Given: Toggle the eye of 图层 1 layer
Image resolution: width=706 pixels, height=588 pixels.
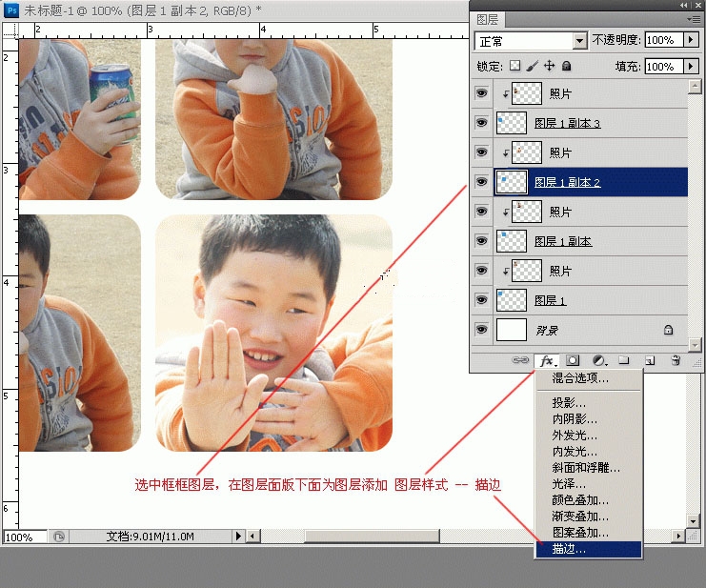Looking at the screenshot, I should [x=482, y=300].
